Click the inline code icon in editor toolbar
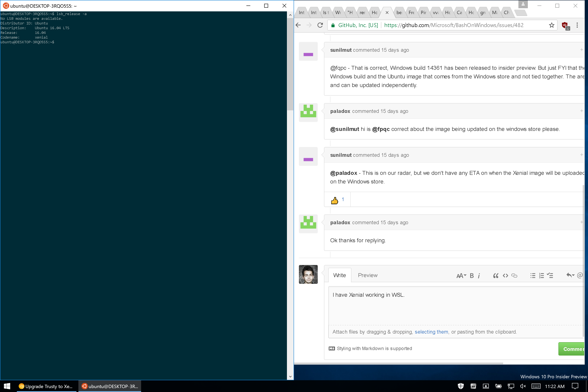The width and height of the screenshot is (588, 392). [505, 275]
